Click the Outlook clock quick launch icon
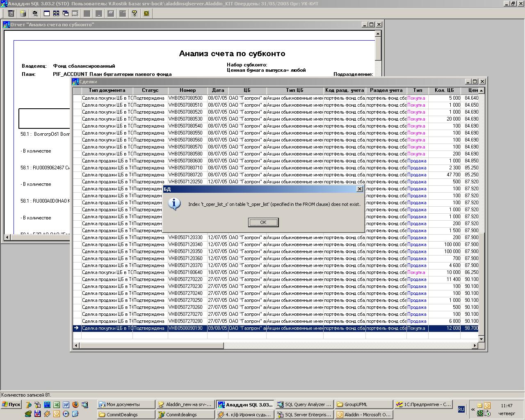Screen dimensions: 525x420 pos(56,414)
